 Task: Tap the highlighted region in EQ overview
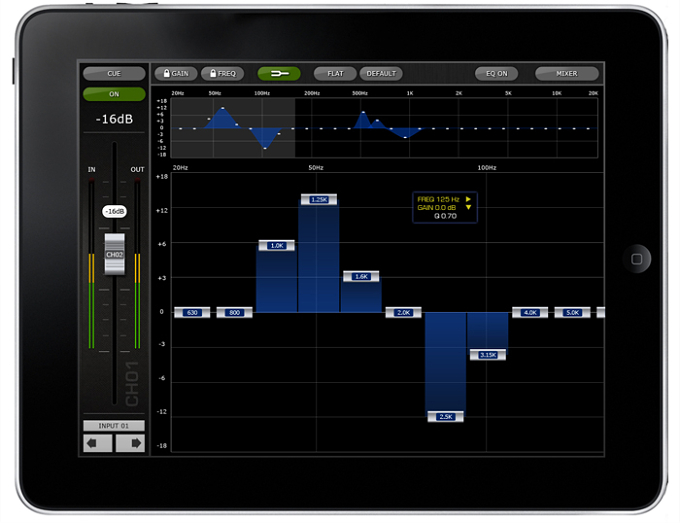[233, 128]
